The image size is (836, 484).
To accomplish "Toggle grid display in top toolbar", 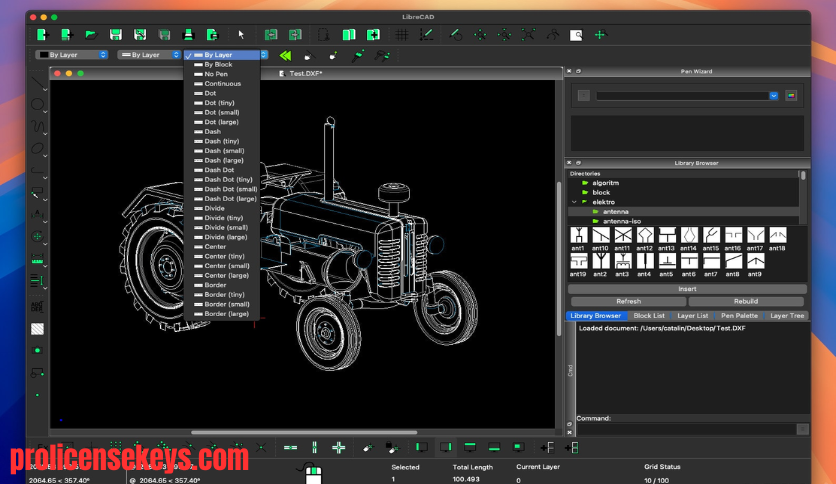I will click(402, 35).
